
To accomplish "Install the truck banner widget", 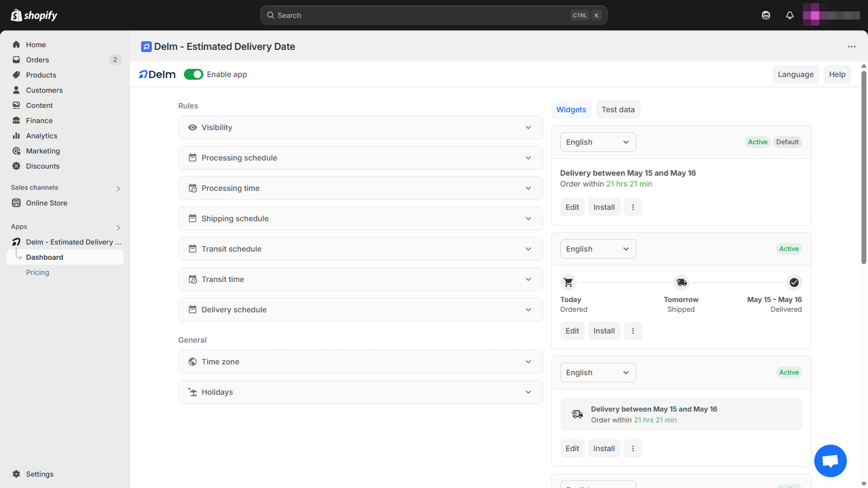I will (604, 448).
